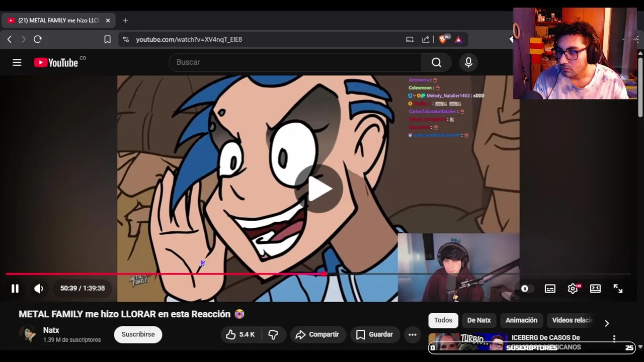Click the red progress bar scrubber
The height and width of the screenshot is (362, 644).
pos(324,274)
